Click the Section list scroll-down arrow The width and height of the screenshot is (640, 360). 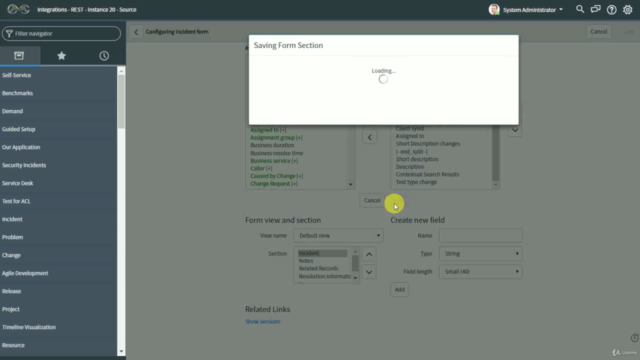(355, 278)
